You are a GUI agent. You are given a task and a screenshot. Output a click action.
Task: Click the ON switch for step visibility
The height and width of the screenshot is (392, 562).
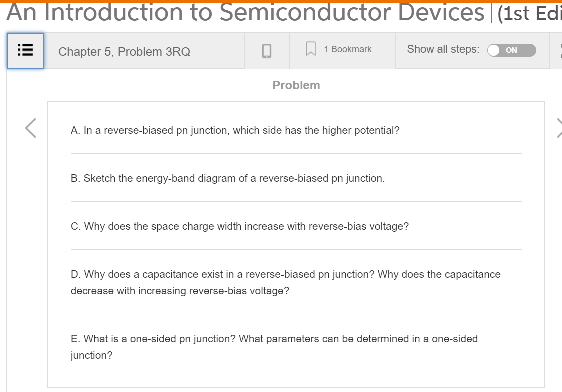pos(511,50)
